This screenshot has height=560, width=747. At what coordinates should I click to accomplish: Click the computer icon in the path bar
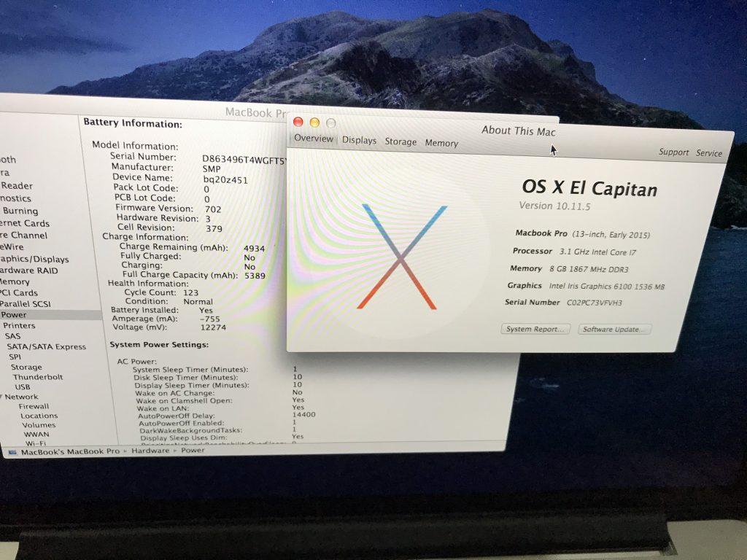pyautogui.click(x=12, y=452)
